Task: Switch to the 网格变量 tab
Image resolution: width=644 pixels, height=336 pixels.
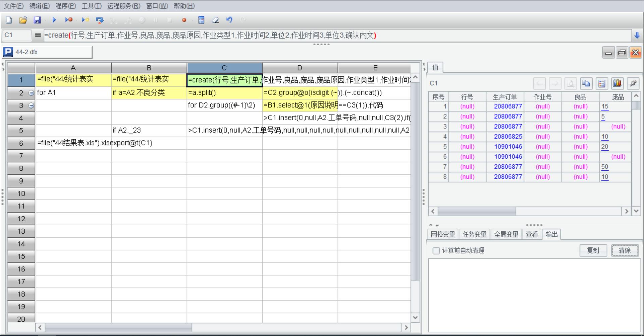Action: pyautogui.click(x=443, y=234)
